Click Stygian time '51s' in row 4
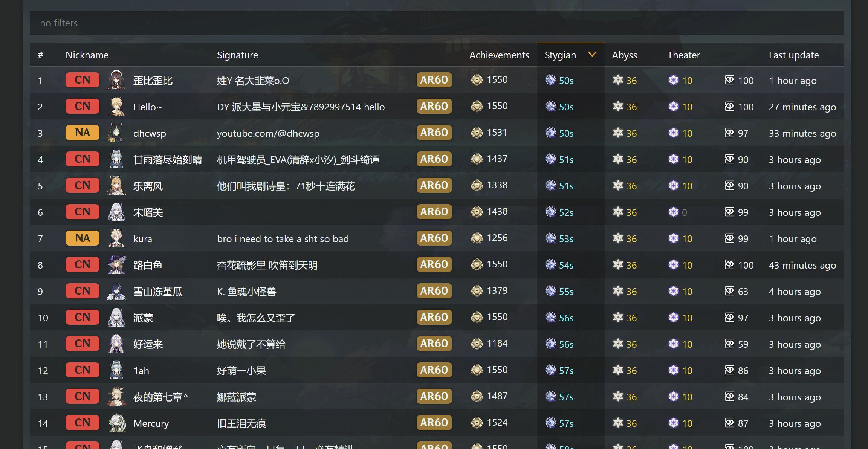Image resolution: width=868 pixels, height=449 pixels. click(x=566, y=160)
